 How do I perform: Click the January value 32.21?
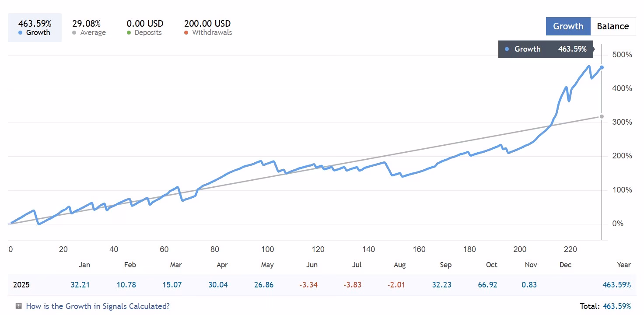click(x=80, y=285)
